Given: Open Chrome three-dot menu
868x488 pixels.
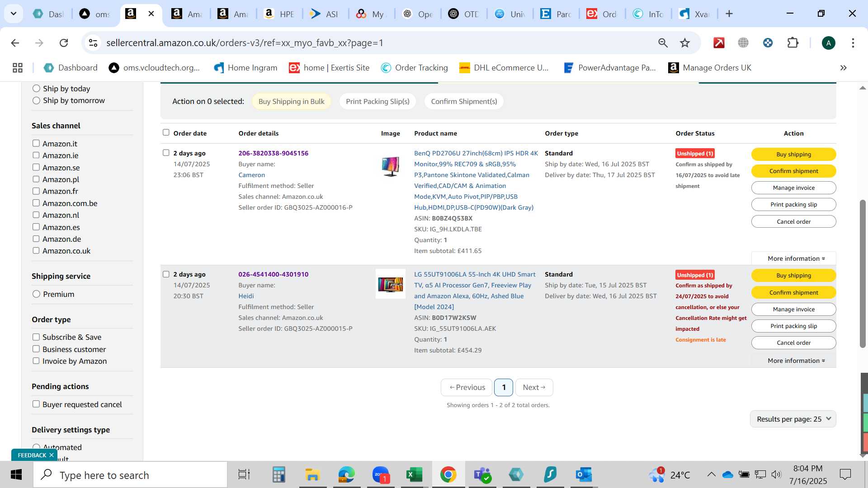Looking at the screenshot, I should coord(853,43).
